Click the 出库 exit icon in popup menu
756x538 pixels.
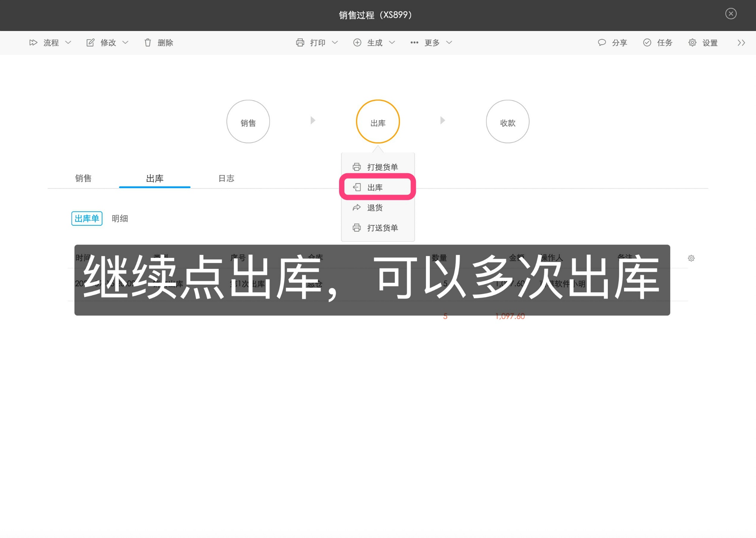tap(356, 187)
